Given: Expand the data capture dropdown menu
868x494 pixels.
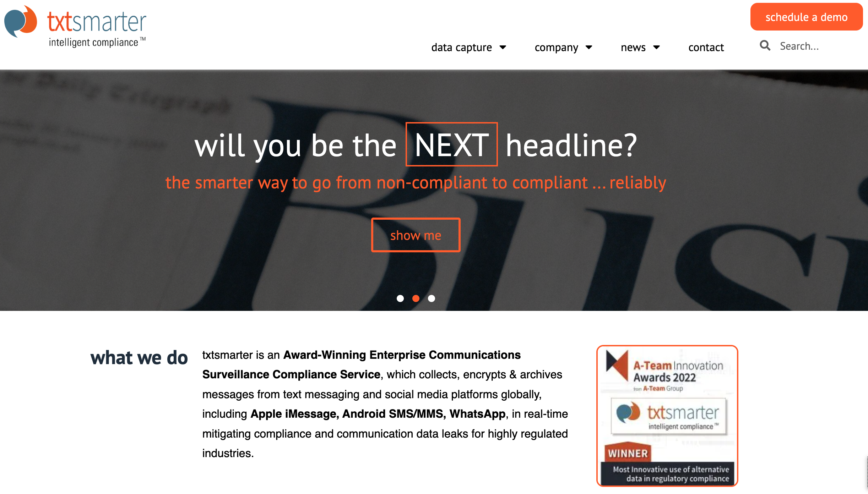Looking at the screenshot, I should [x=468, y=47].
